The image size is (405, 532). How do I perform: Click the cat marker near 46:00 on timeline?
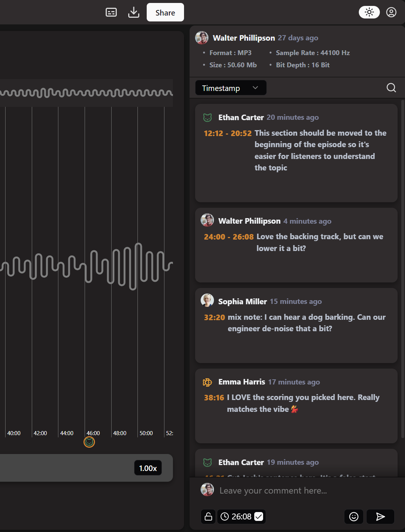(x=89, y=442)
